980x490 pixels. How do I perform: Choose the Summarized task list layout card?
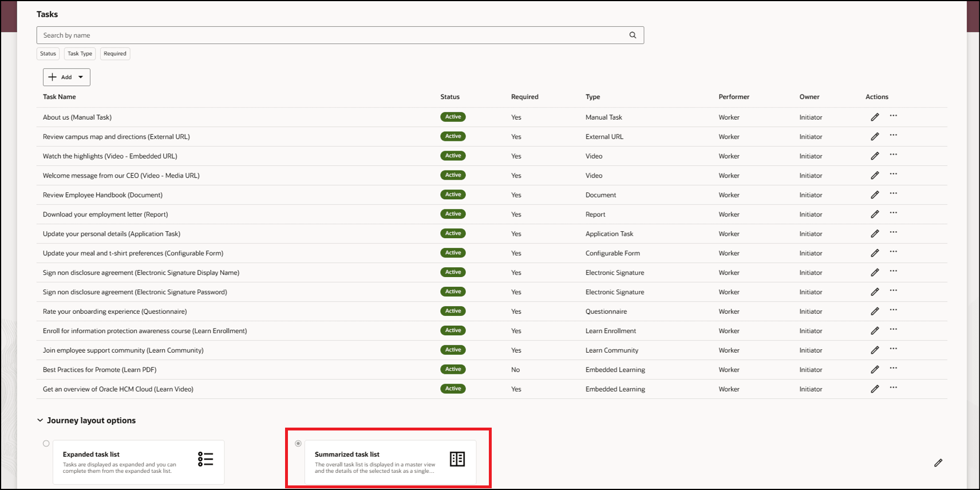[390, 462]
